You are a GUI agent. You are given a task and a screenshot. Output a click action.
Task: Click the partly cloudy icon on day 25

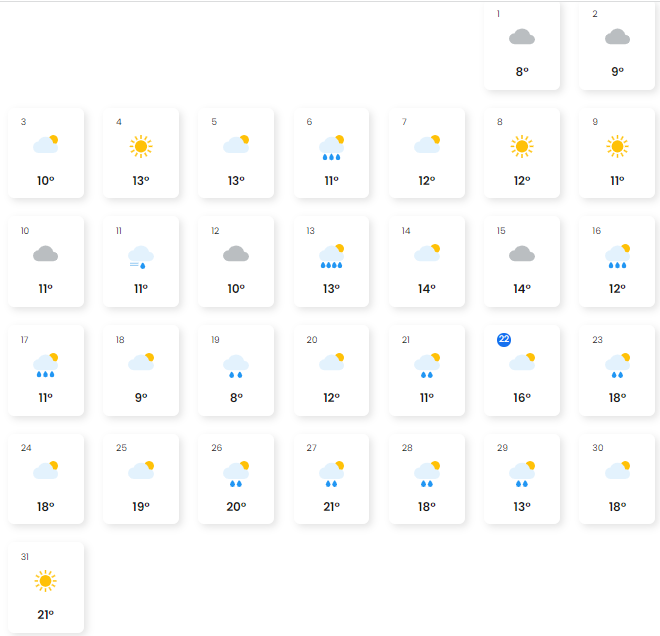click(141, 470)
